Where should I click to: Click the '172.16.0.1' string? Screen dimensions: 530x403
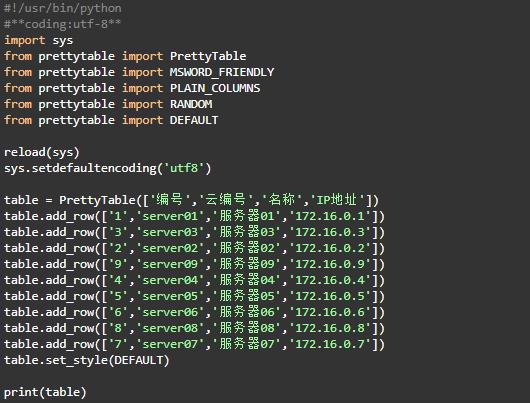point(330,216)
